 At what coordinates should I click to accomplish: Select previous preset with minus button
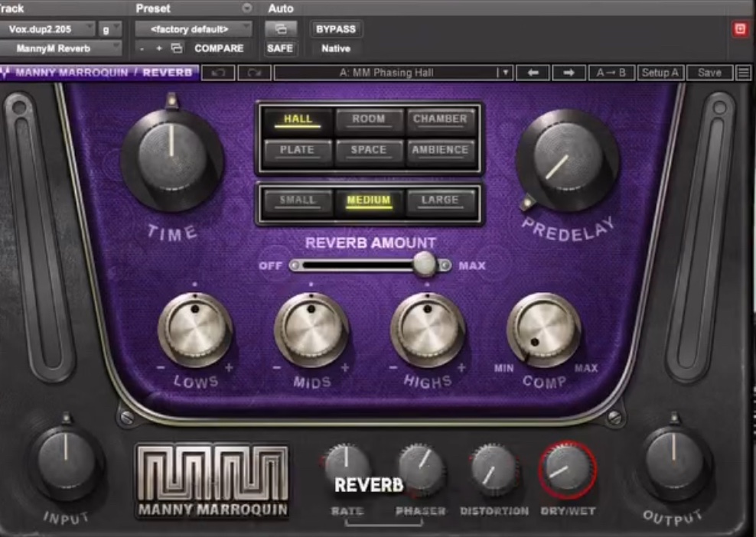tap(142, 48)
